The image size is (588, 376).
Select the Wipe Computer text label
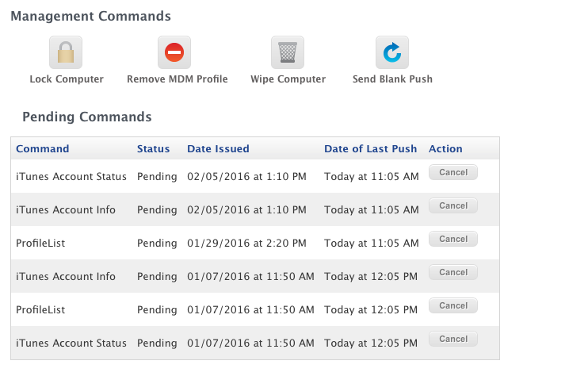pos(288,79)
